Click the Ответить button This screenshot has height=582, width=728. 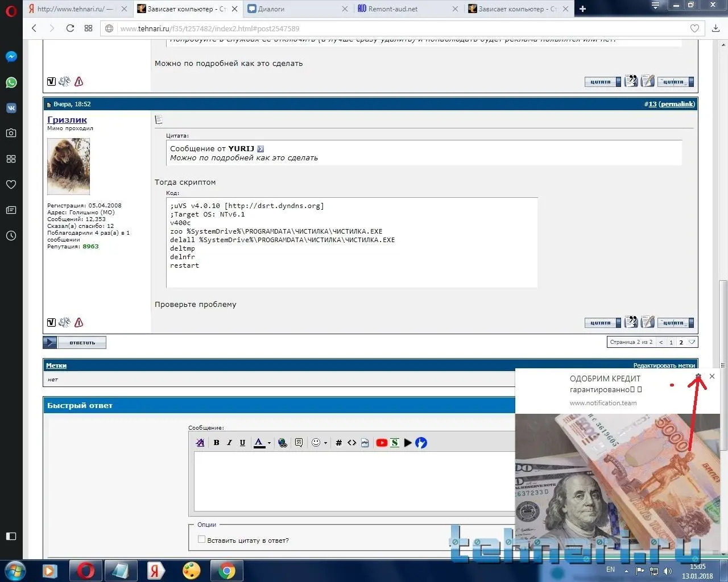(75, 343)
